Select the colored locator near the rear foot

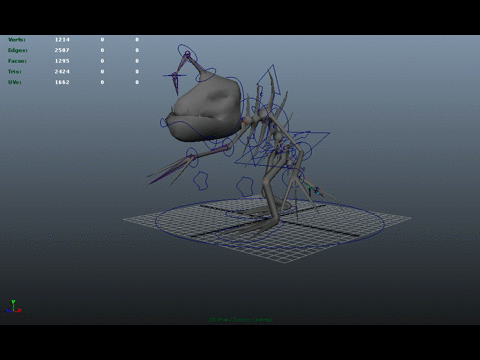point(314,191)
